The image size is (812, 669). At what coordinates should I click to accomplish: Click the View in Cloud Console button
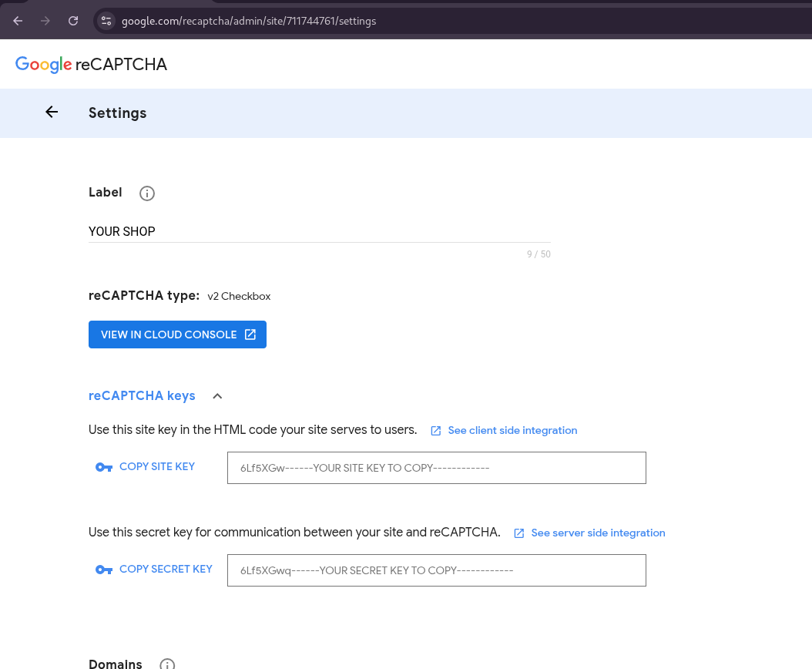[178, 334]
